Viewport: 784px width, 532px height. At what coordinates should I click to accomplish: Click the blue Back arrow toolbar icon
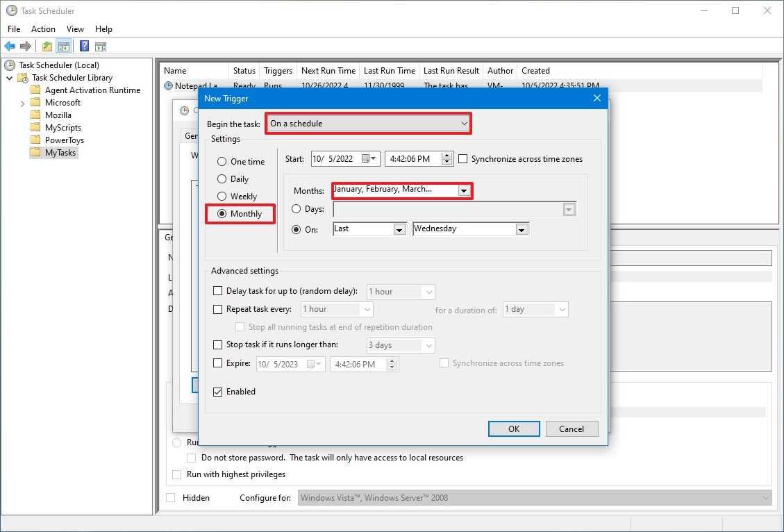[x=10, y=47]
